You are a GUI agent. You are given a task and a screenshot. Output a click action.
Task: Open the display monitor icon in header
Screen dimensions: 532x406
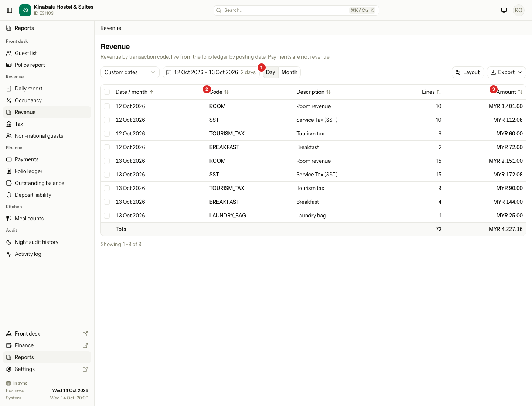pyautogui.click(x=504, y=10)
